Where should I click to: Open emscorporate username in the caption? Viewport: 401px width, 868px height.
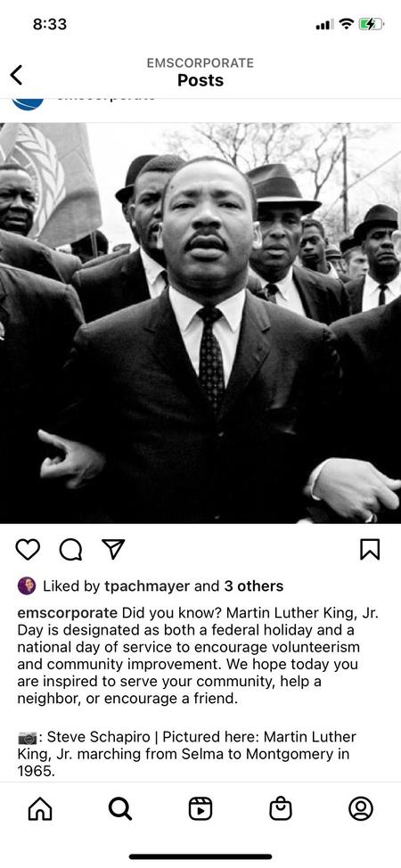pyautogui.click(x=68, y=613)
